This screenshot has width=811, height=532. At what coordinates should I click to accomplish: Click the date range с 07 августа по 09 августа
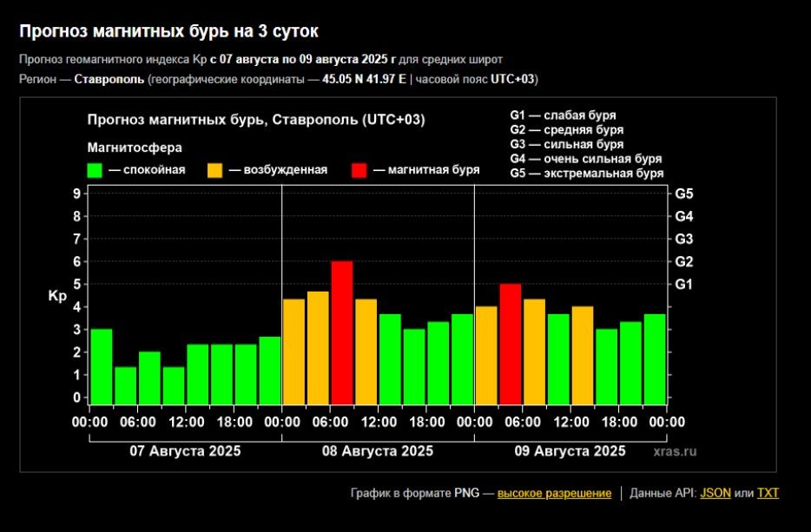coord(302,60)
